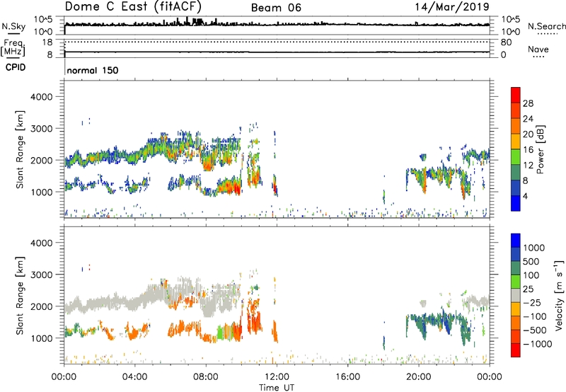Click the Velocity panel "Slant Range [km]" axis title

[x=20, y=295]
